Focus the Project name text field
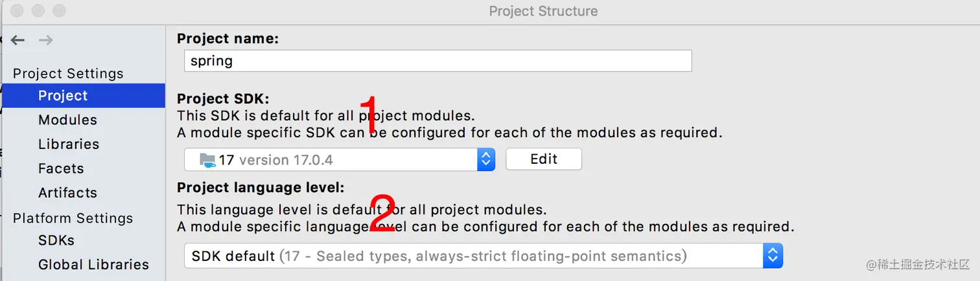Image resolution: width=980 pixels, height=281 pixels. [437, 61]
